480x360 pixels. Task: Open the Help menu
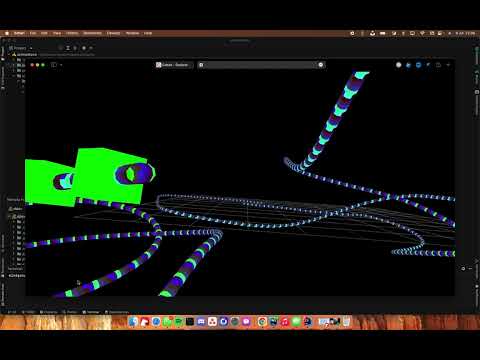point(148,33)
